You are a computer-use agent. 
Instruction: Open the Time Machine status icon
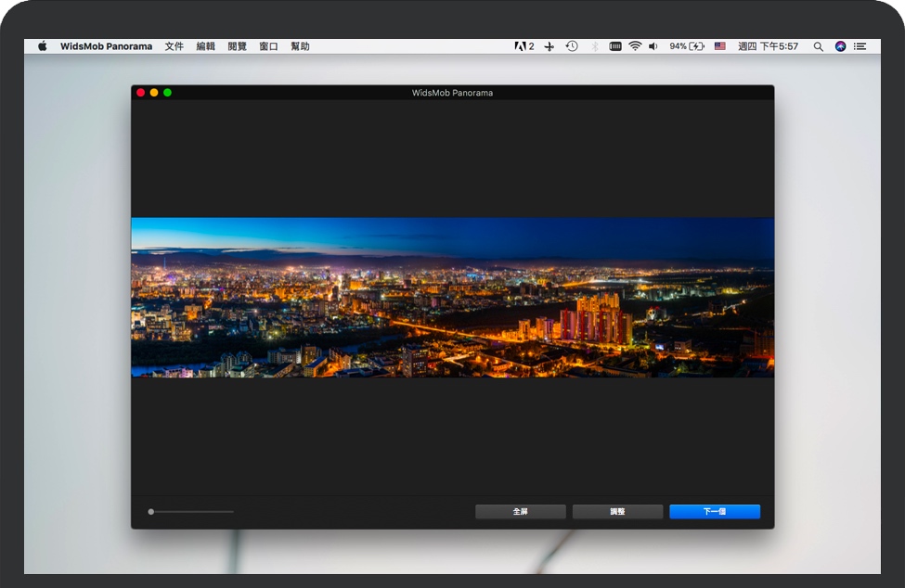tap(572, 46)
